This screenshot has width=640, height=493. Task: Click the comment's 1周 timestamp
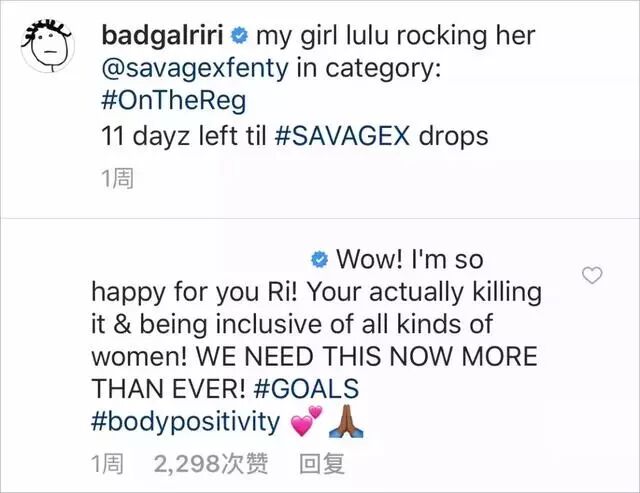(x=107, y=464)
